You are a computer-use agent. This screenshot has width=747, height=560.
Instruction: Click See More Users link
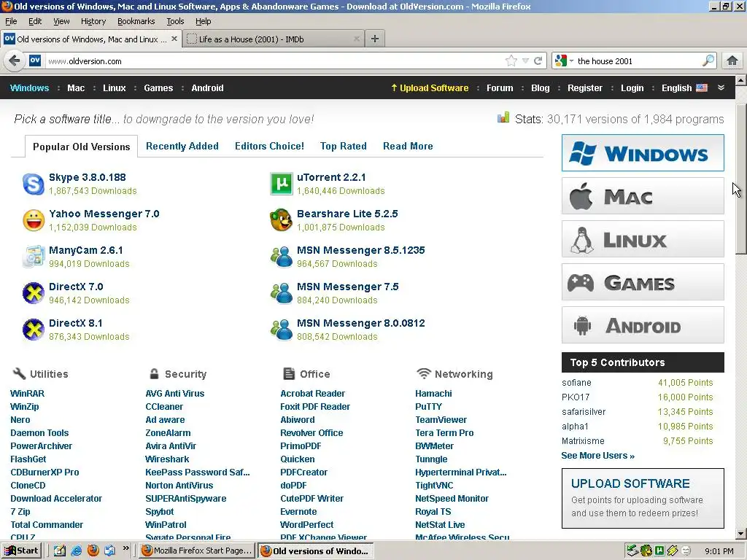597,456
